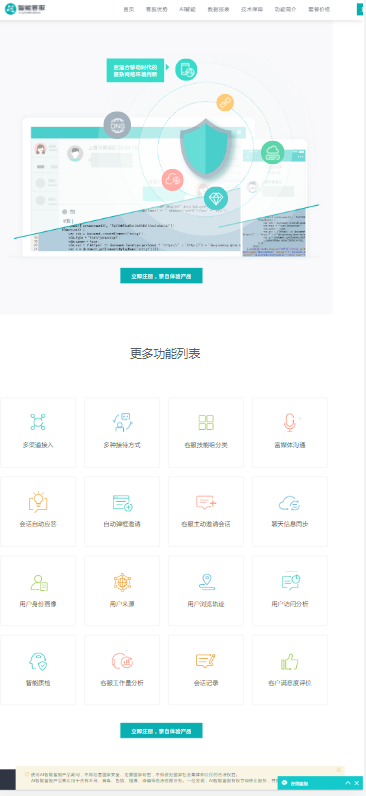
Task: Click the 用户身份画像 person icon
Action: point(39,582)
